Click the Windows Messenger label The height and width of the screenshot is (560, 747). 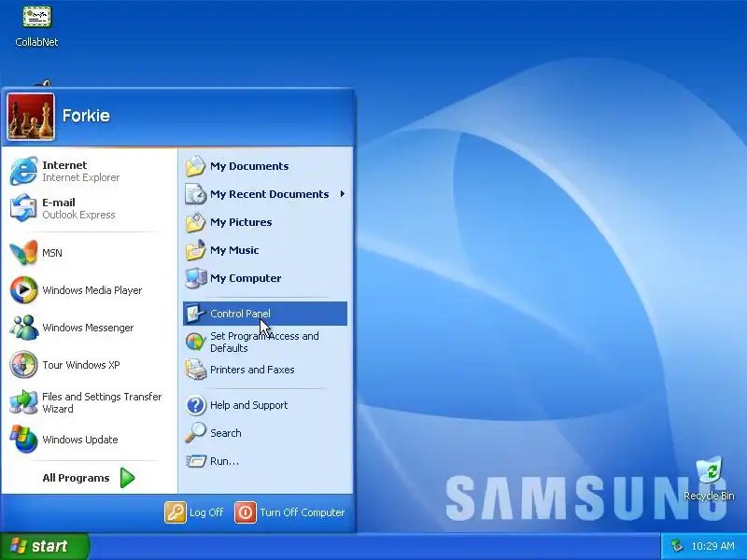(x=88, y=328)
